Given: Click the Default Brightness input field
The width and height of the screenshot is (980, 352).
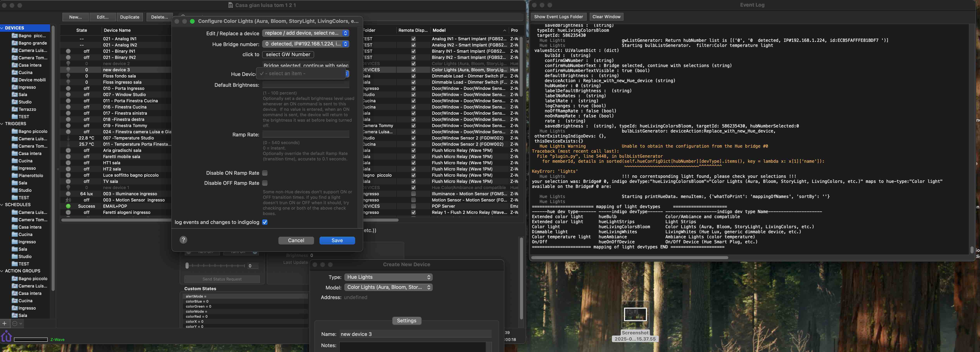Looking at the screenshot, I should point(306,85).
